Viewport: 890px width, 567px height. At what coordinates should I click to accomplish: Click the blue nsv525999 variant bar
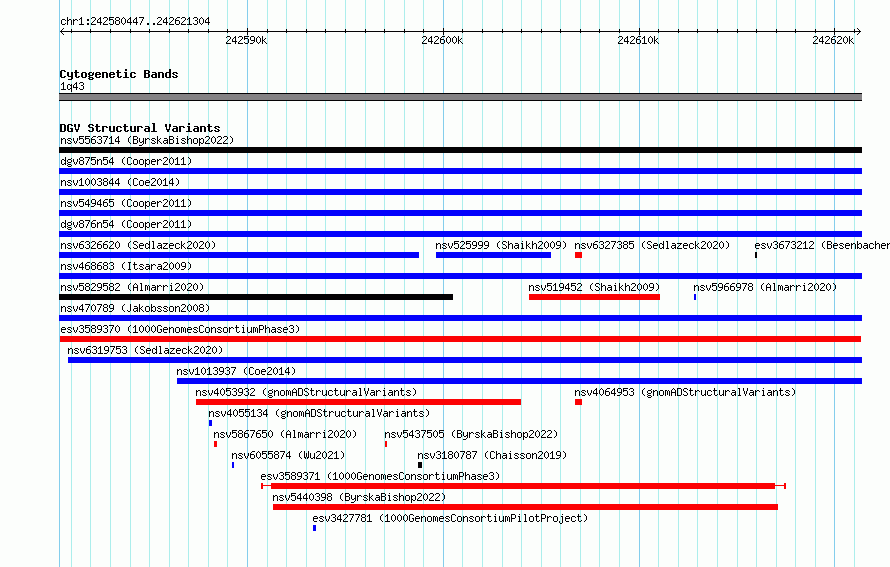point(493,255)
